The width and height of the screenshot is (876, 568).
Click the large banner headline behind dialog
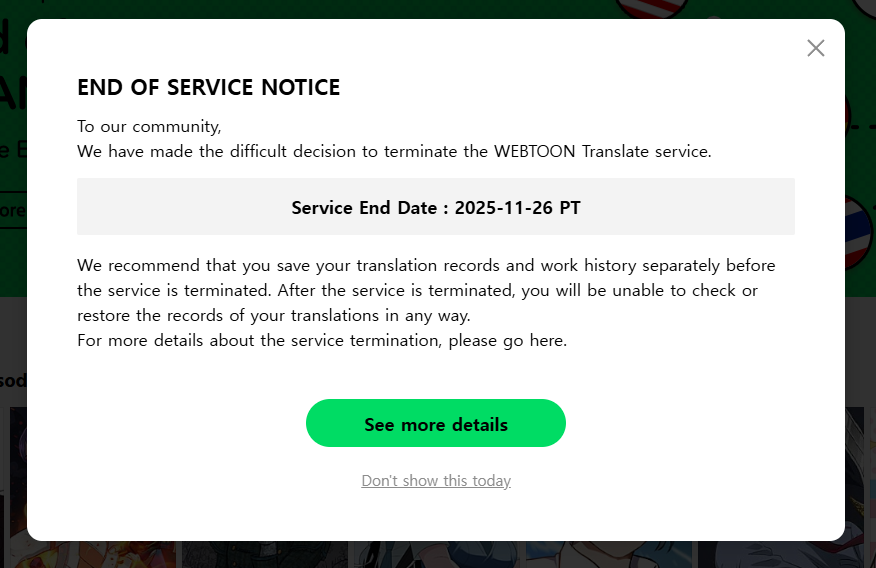tap(12, 90)
